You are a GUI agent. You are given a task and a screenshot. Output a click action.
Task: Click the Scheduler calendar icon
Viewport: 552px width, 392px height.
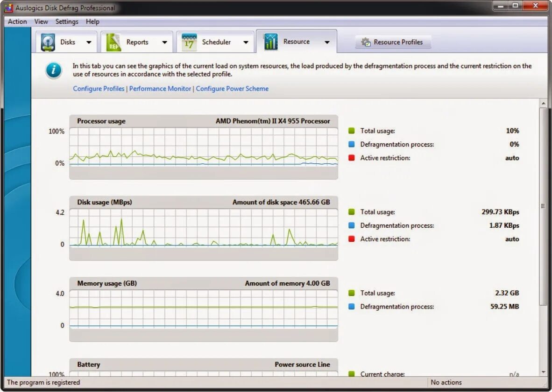[x=189, y=42]
